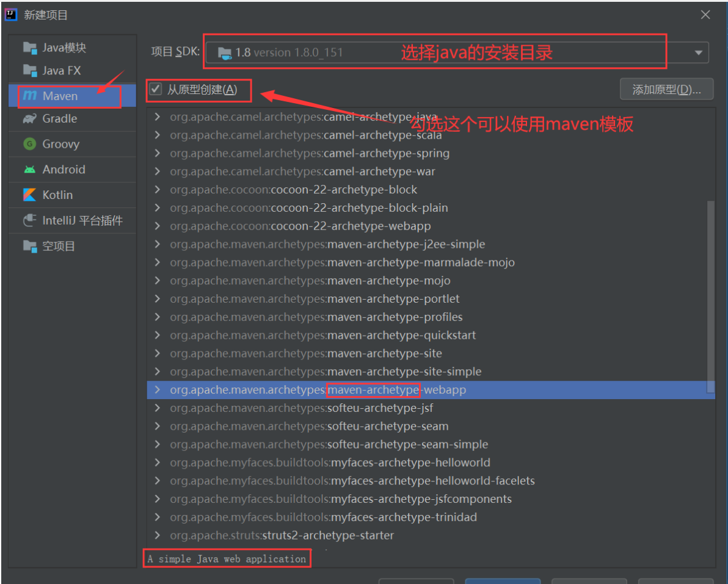Choose Gradle in the sidebar

(73, 119)
